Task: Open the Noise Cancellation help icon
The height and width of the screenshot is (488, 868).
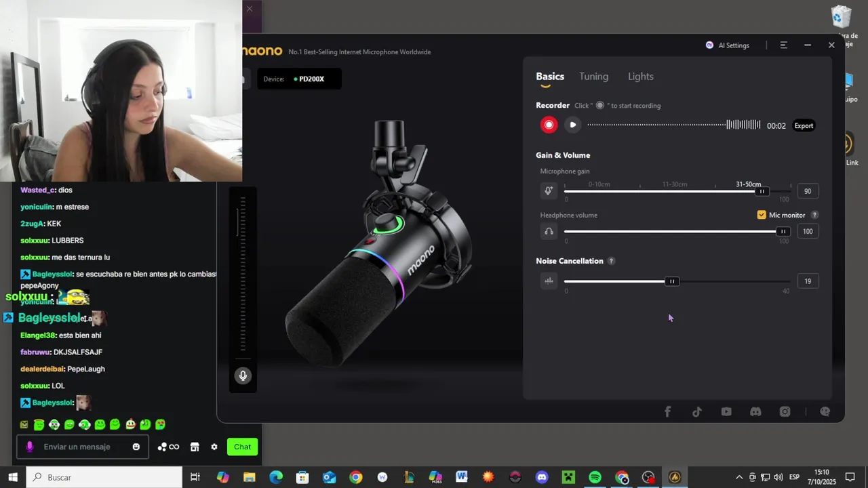Action: [x=611, y=261]
